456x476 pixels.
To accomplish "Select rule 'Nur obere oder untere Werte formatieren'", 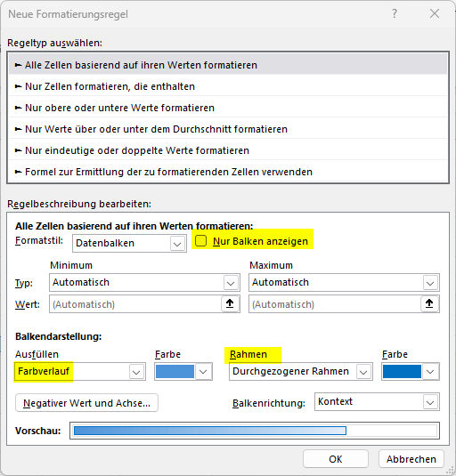I will click(228, 108).
